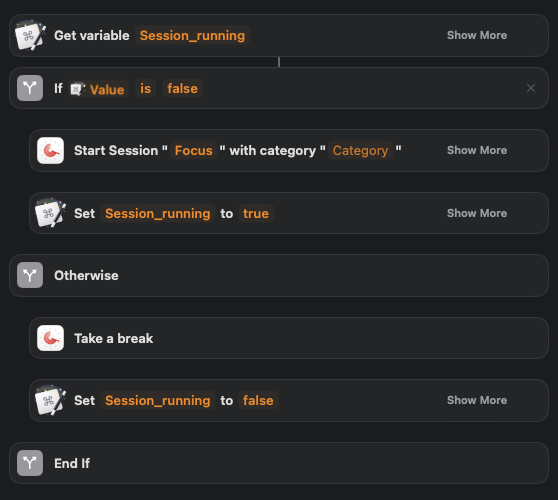Image resolution: width=558 pixels, height=500 pixels.
Task: Expand Show More on Get variable action
Action: coord(477,35)
